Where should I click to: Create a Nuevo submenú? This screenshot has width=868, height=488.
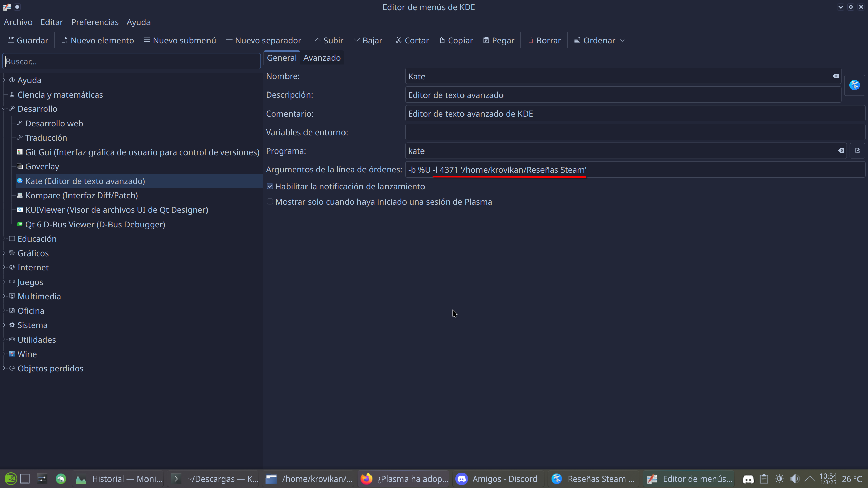pos(180,40)
